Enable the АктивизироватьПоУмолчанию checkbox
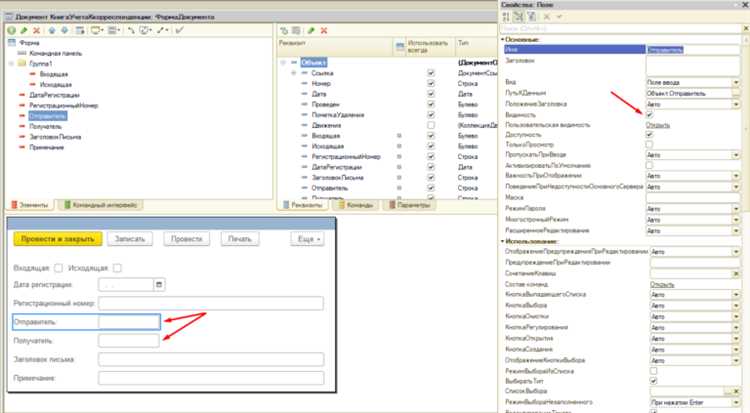Screen dimensions: 750x413 [x=650, y=165]
